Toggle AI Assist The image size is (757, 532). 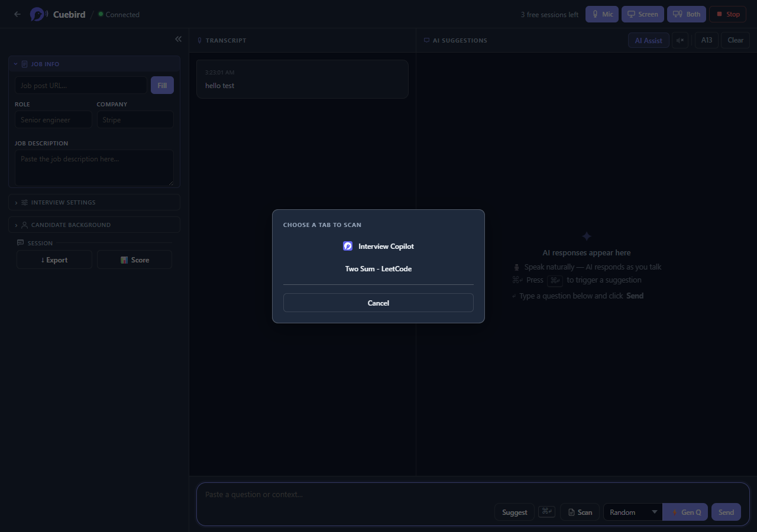tap(649, 40)
